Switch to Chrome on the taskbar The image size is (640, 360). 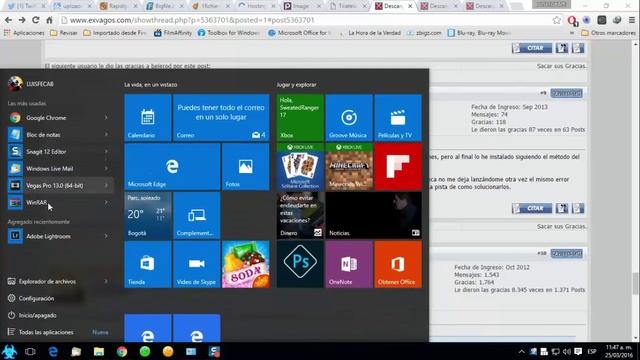coord(122,351)
